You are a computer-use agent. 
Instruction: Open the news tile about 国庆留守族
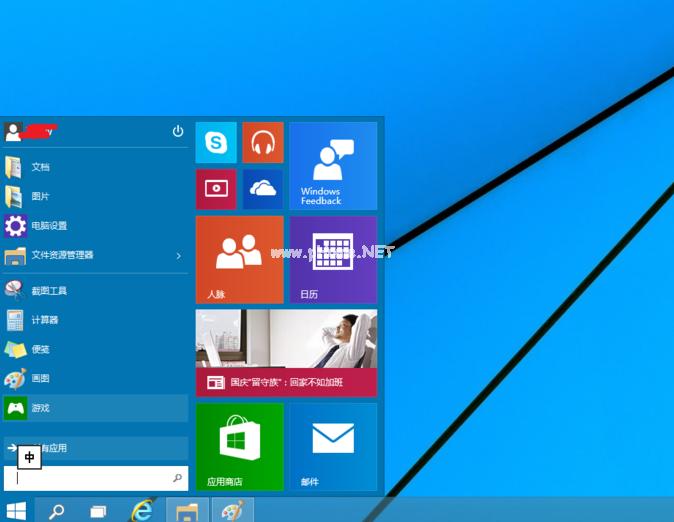pyautogui.click(x=287, y=353)
